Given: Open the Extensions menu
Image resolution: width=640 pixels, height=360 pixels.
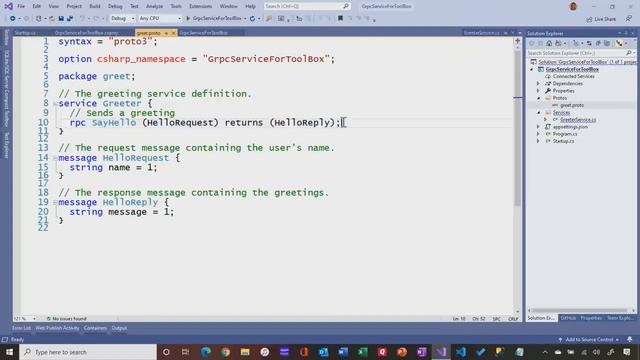Looking at the screenshot, I should coord(200,6).
